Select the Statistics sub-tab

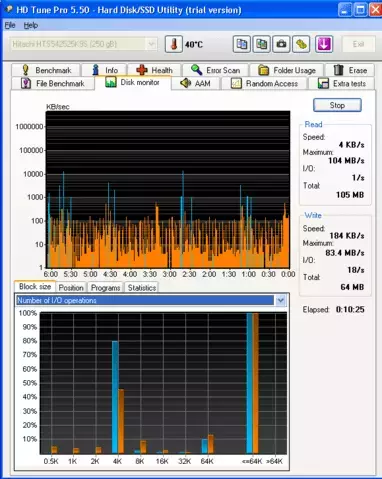pos(142,288)
